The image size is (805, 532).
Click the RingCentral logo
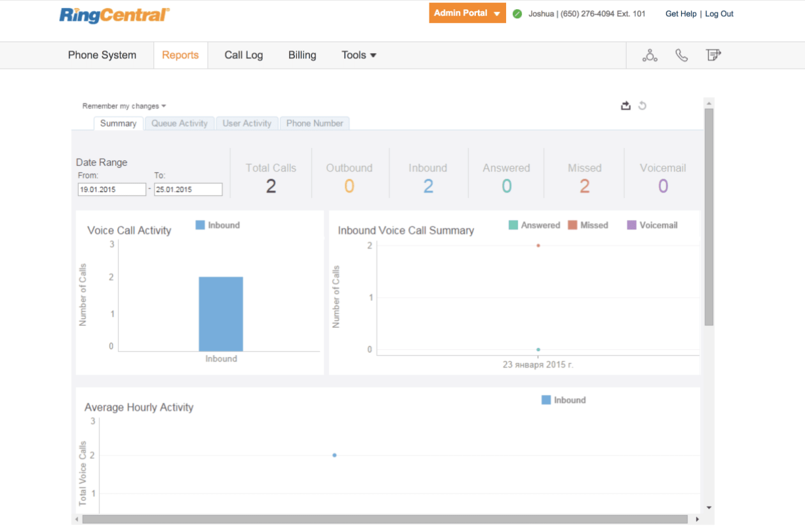click(115, 15)
